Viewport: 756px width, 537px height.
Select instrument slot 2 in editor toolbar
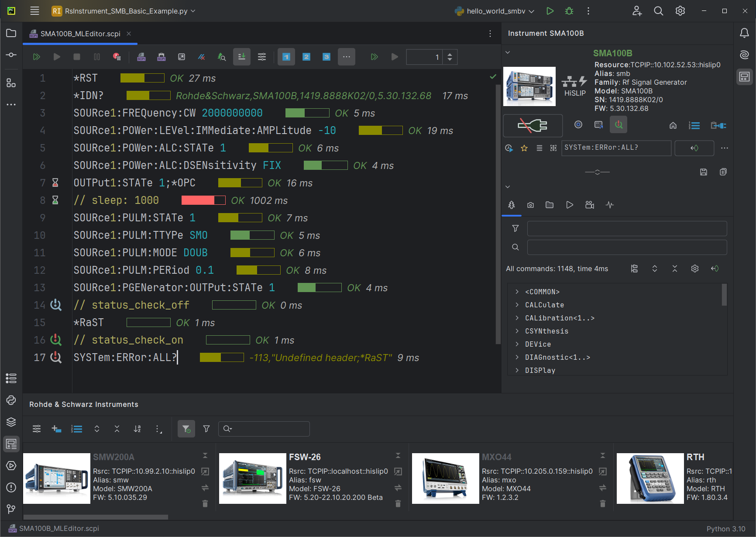(306, 57)
